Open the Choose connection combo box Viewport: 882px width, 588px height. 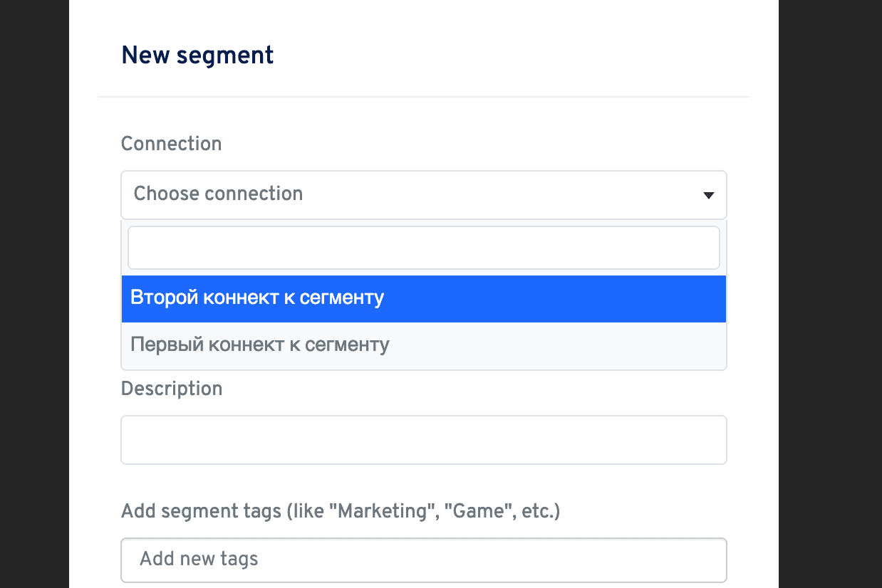[x=424, y=194]
